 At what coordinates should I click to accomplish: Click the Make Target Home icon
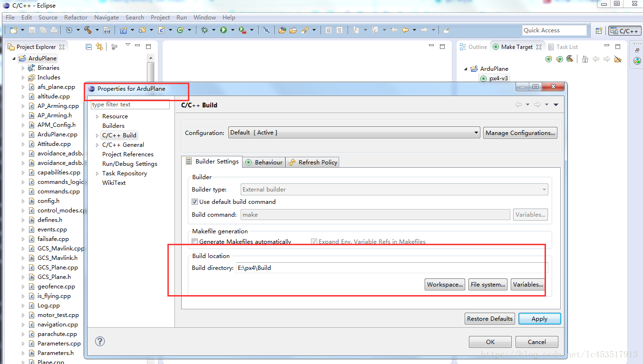(x=585, y=59)
